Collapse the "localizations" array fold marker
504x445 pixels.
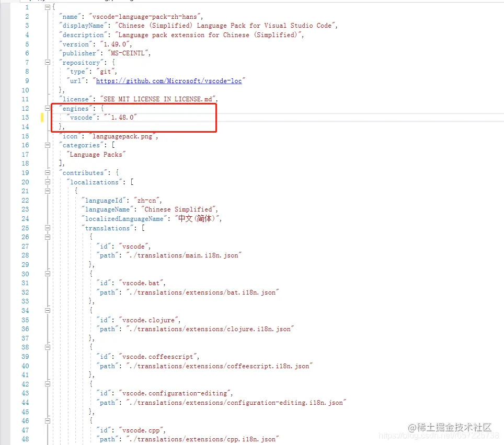[x=48, y=182]
